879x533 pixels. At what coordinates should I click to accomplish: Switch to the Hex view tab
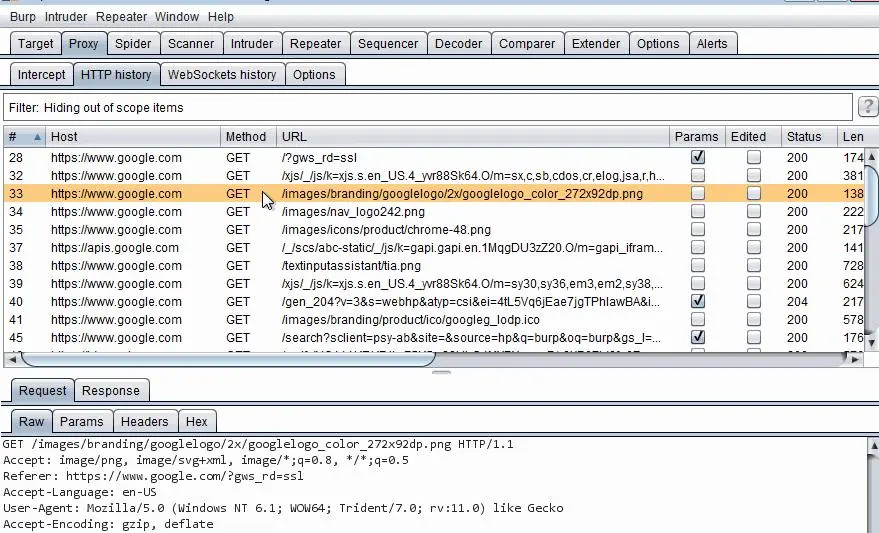click(x=197, y=421)
